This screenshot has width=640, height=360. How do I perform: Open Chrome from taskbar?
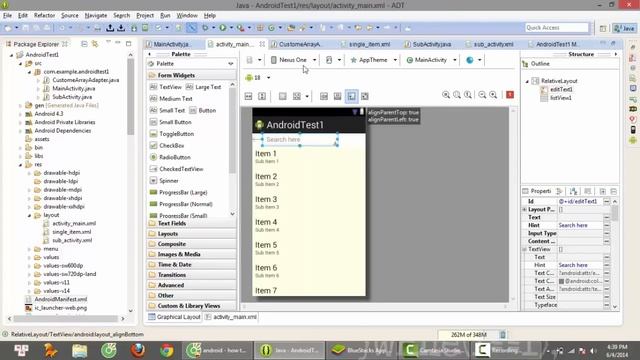coord(167,350)
